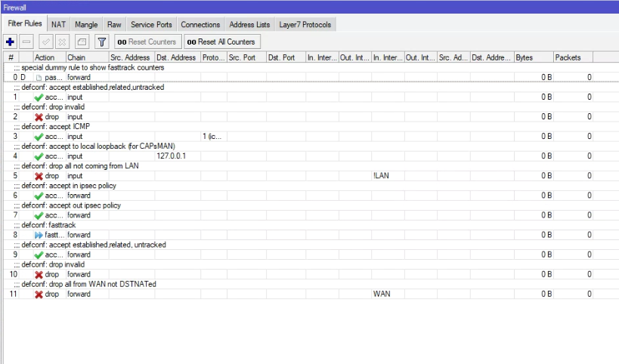
Task: Click the Firewall window title bar
Action: coord(310,7)
